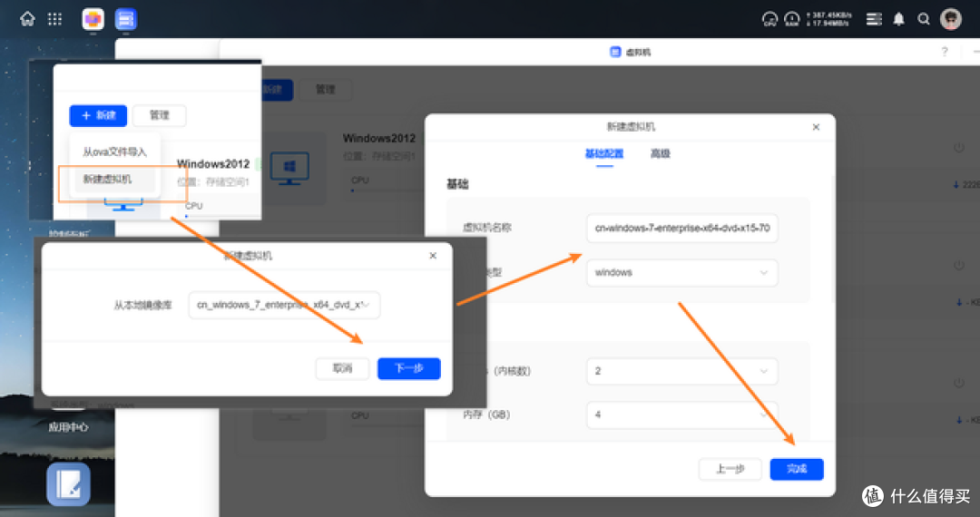
Task: Click 下一步 button
Action: pos(408,368)
